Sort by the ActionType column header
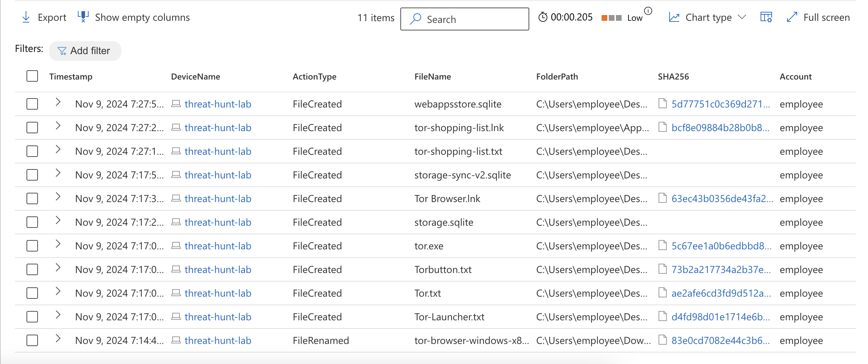Image resolution: width=868 pixels, height=364 pixels. tap(314, 77)
